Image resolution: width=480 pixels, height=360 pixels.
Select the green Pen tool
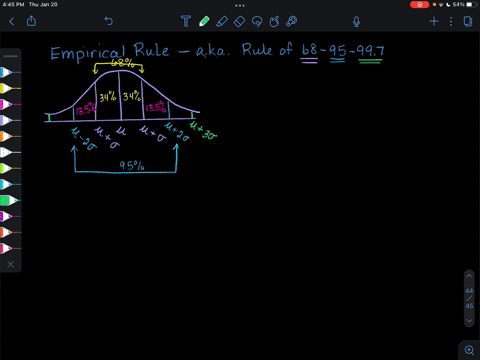point(204,21)
